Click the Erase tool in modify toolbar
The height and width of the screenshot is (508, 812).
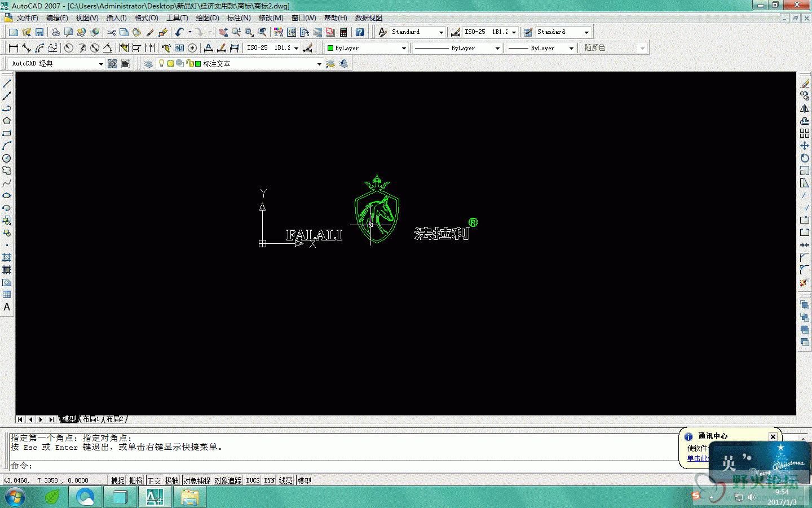click(x=805, y=84)
